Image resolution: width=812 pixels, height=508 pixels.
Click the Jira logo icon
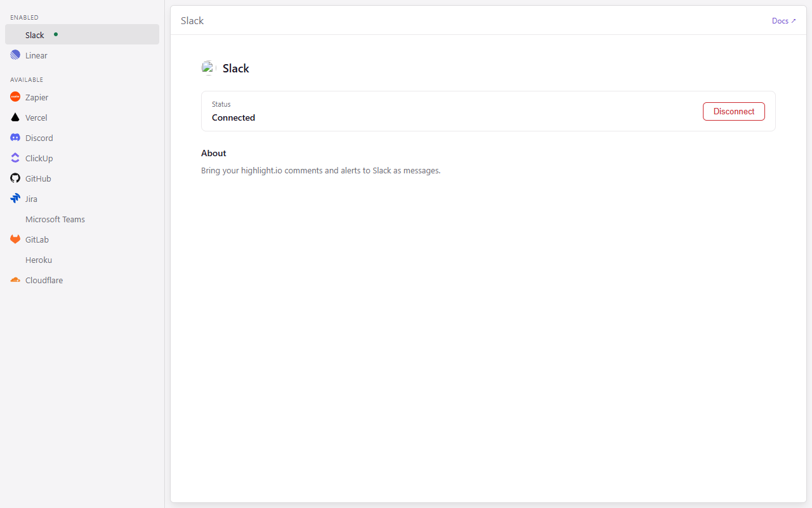(15, 199)
